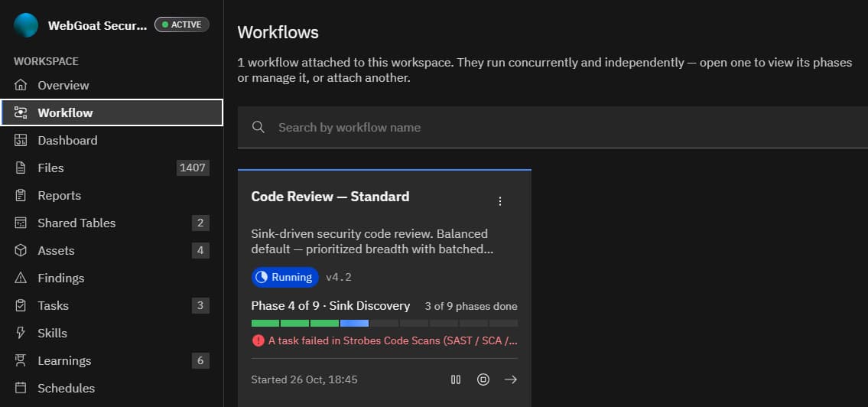Viewport: 868px width, 407px height.
Task: Click the Skills lightning bolt icon
Action: (21, 334)
